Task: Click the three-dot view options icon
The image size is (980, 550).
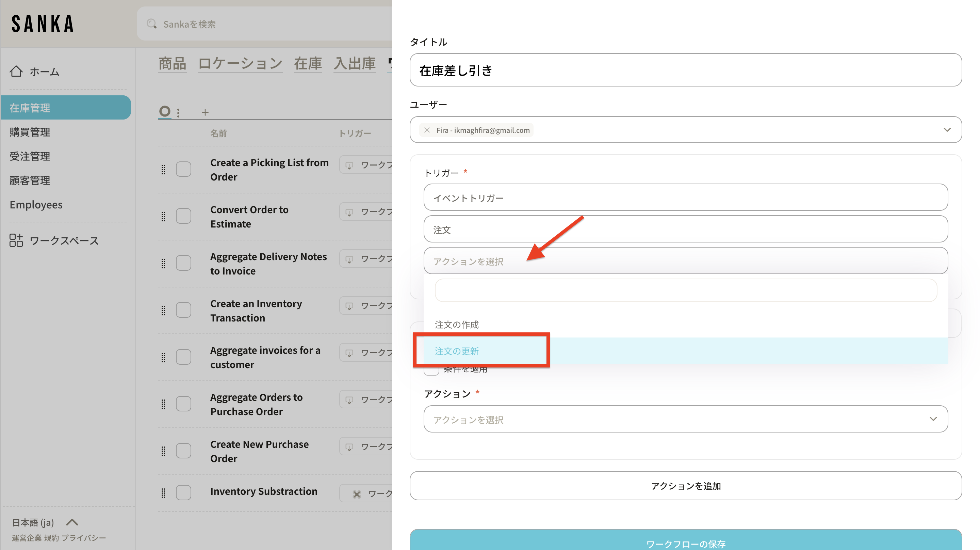Action: pyautogui.click(x=178, y=112)
